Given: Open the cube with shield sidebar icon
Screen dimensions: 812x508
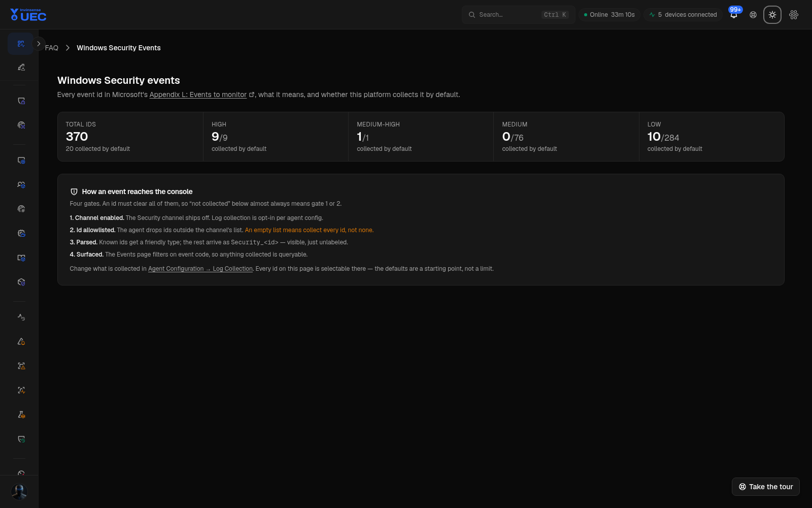Looking at the screenshot, I should point(21,282).
